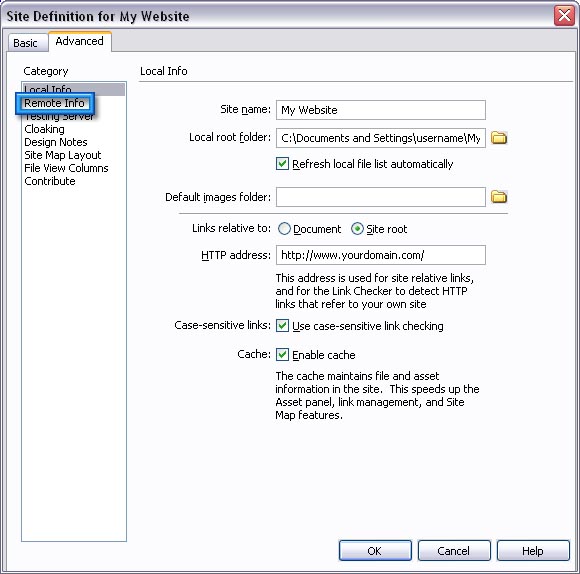The image size is (580, 574).
Task: Click the OK button
Action: (x=375, y=551)
